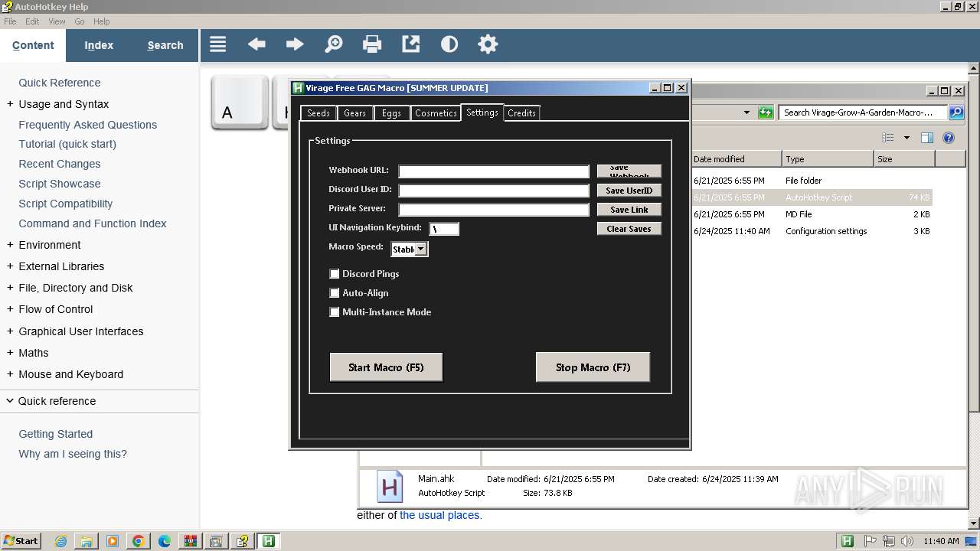This screenshot has height=551, width=980.
Task: Expand the Environment help section
Action: [x=10, y=245]
